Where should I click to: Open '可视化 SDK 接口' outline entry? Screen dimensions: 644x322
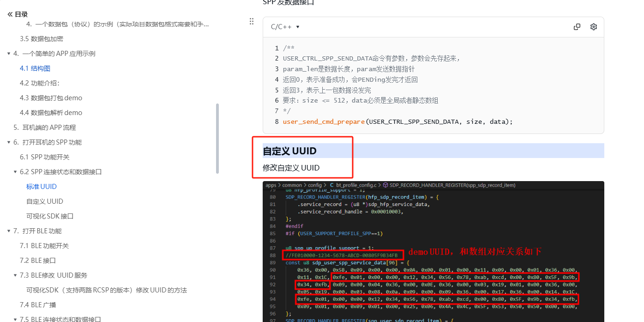click(x=50, y=216)
